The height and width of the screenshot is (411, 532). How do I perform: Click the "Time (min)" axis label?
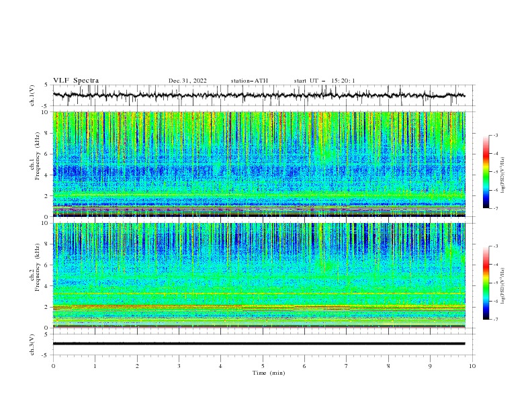(269, 373)
